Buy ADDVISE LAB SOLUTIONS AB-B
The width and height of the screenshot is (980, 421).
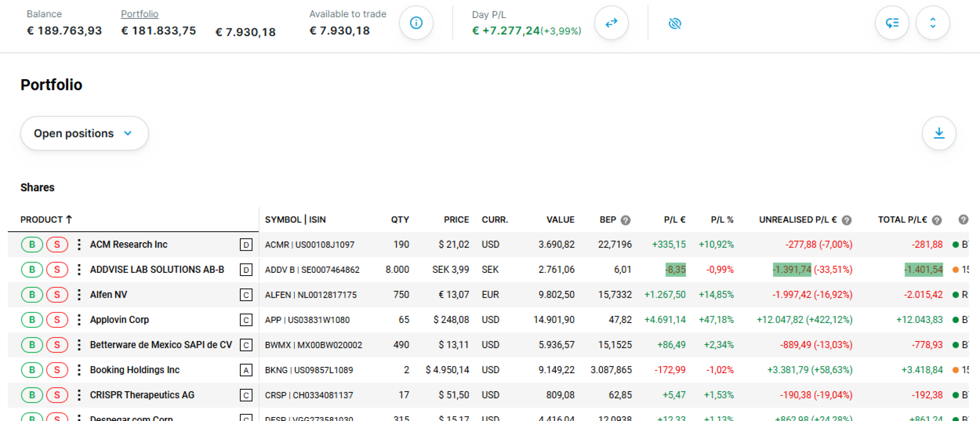tap(32, 269)
